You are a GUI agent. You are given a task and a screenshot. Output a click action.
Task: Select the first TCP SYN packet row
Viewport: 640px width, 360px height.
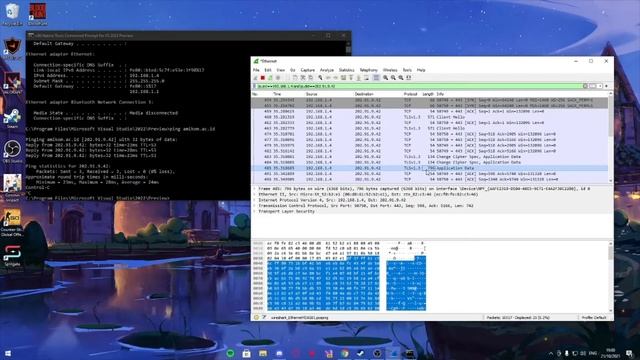click(430, 100)
